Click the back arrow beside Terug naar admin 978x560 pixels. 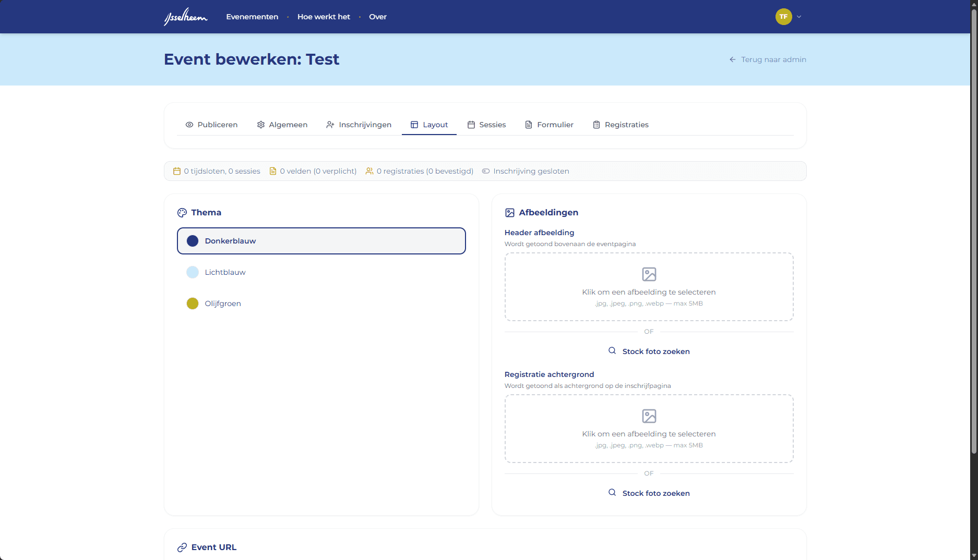[x=732, y=59]
